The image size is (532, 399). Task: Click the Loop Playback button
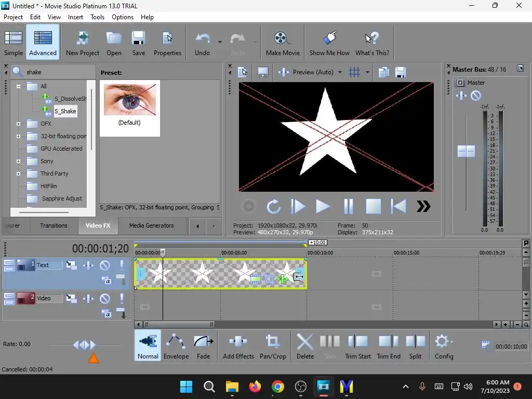pyautogui.click(x=273, y=206)
